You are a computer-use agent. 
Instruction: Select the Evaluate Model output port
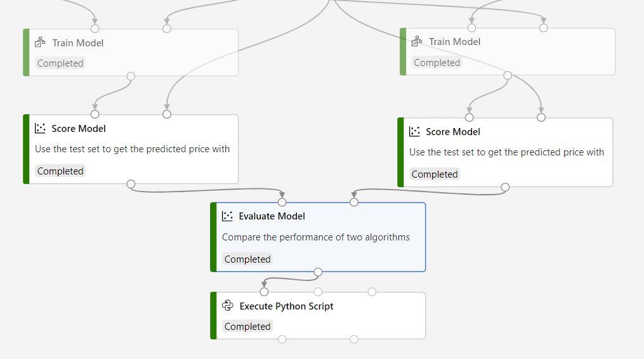(x=319, y=272)
